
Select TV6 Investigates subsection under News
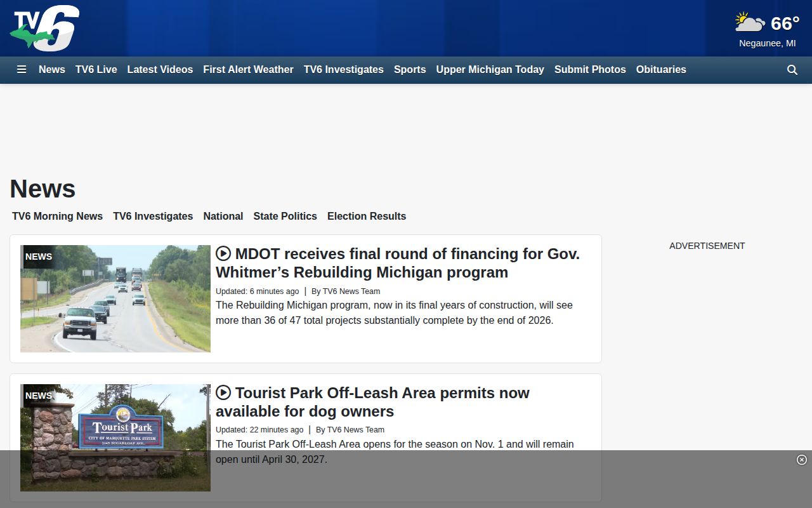click(x=153, y=217)
